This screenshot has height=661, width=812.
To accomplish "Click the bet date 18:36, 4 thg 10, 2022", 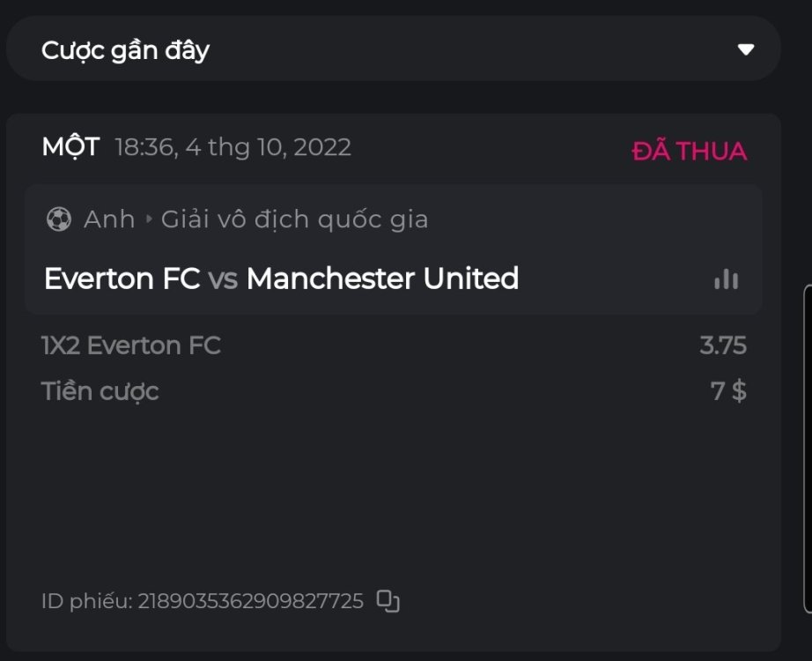I will pyautogui.click(x=233, y=147).
